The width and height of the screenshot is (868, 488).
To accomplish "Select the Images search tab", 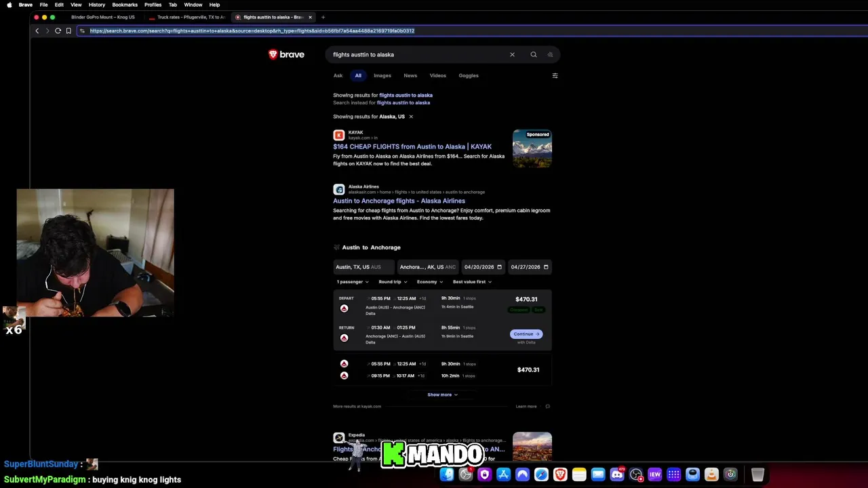I will [382, 75].
